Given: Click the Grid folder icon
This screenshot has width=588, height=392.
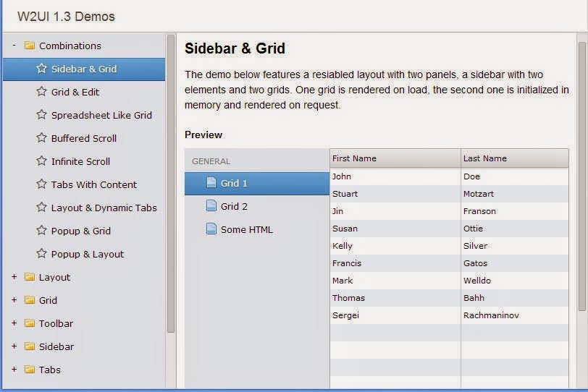Looking at the screenshot, I should [x=29, y=300].
